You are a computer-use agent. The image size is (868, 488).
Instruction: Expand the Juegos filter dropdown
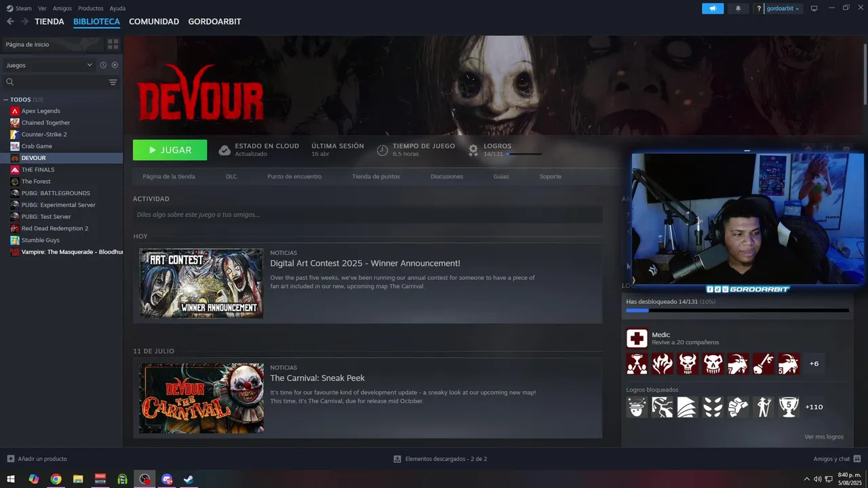[x=49, y=65]
